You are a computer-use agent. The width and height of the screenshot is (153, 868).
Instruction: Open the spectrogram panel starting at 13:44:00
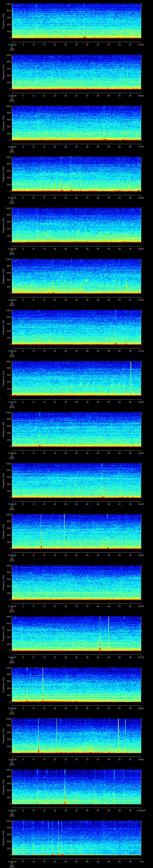(x=76, y=21)
